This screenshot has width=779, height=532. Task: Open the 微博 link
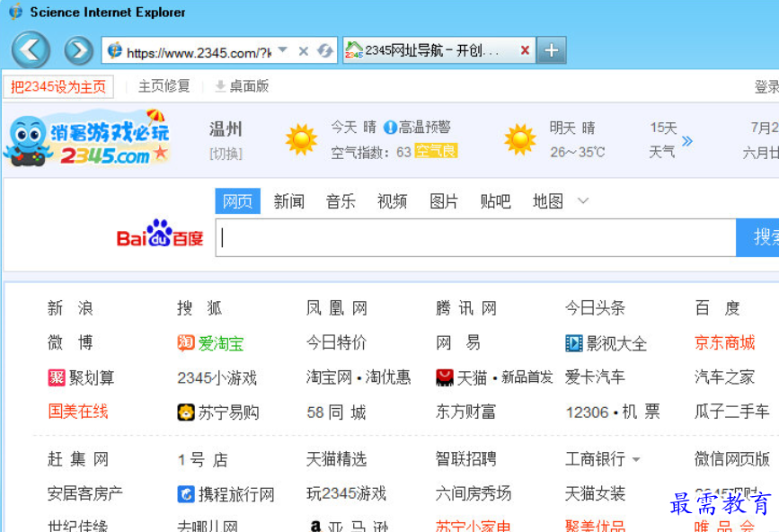(x=71, y=342)
